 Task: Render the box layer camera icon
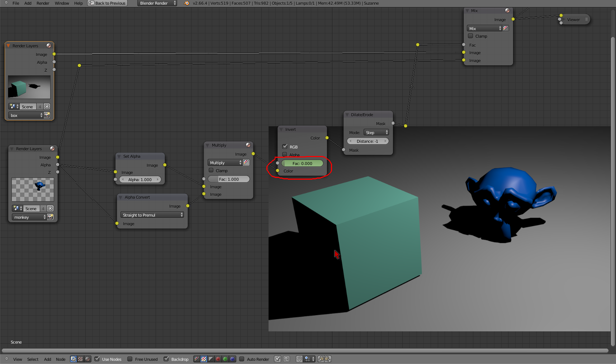47,115
